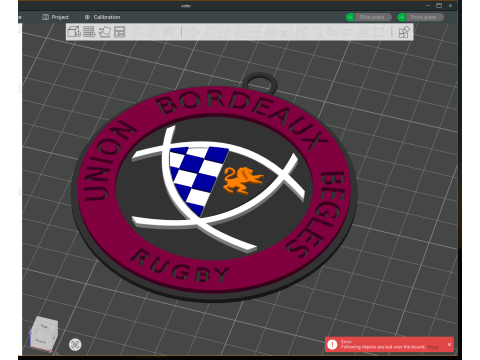The image size is (480, 360).
Task: Click the round view icon beside cube
Action: [x=75, y=344]
